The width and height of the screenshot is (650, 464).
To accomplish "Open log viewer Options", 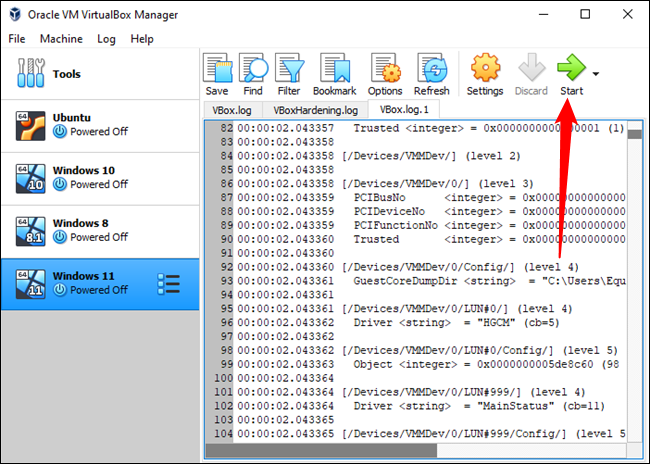I will pos(385,68).
